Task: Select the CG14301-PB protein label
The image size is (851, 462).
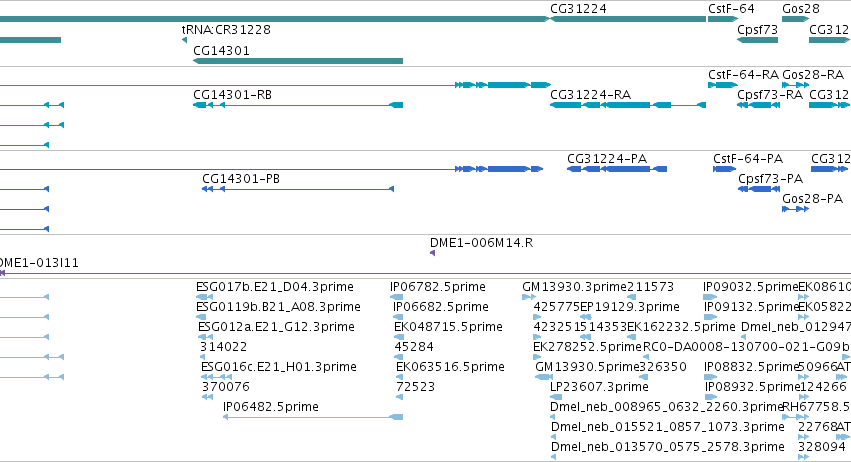Action: 241,179
